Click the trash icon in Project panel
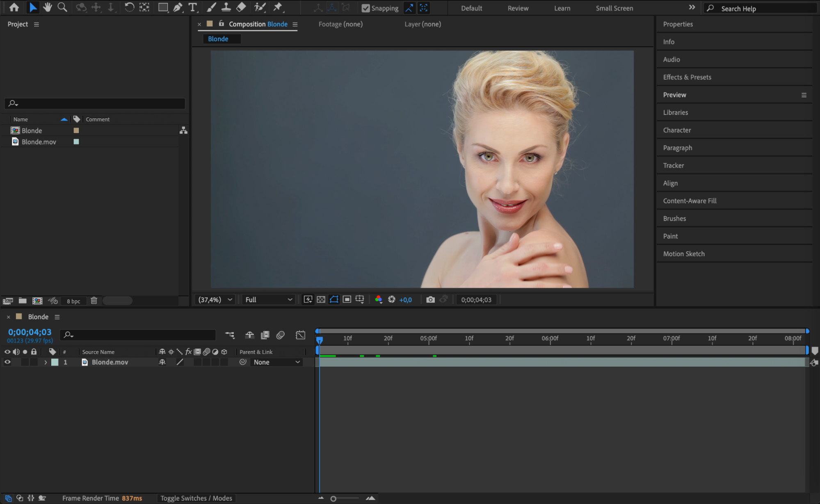Image resolution: width=820 pixels, height=504 pixels. point(94,301)
